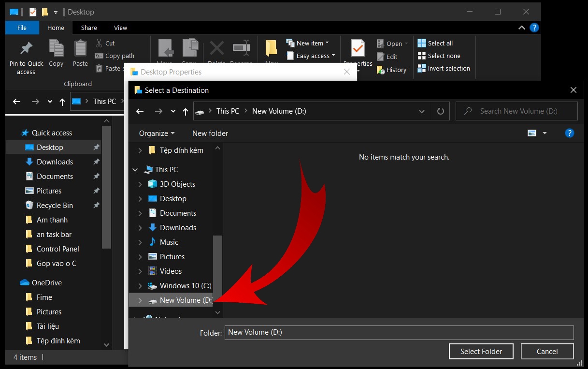Click the Pin to Quick access icon
Image resolution: width=588 pixels, height=369 pixels.
pos(26,48)
